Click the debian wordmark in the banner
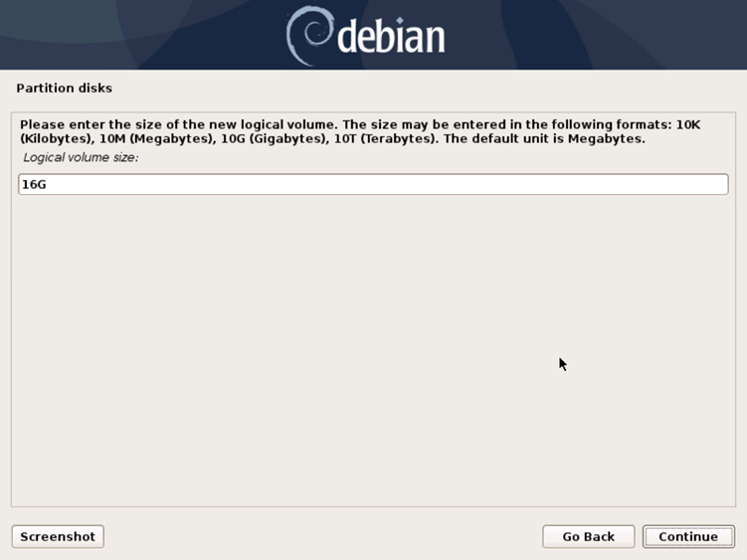 (x=391, y=36)
